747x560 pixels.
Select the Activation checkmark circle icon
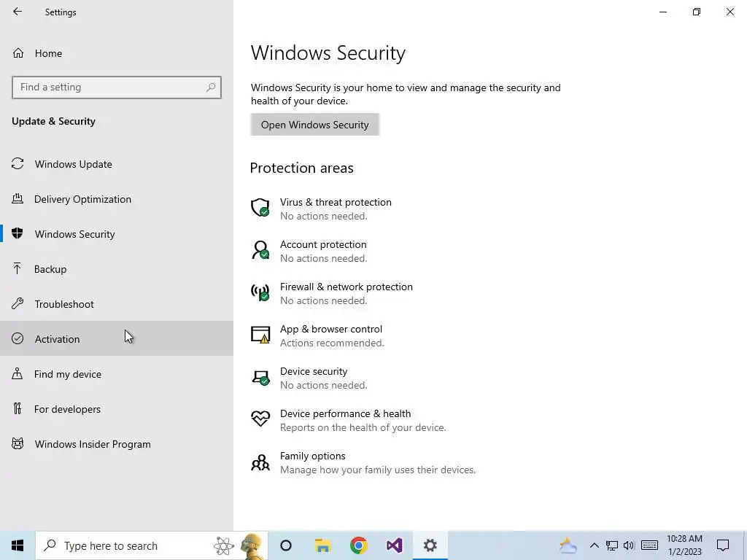pyautogui.click(x=18, y=338)
